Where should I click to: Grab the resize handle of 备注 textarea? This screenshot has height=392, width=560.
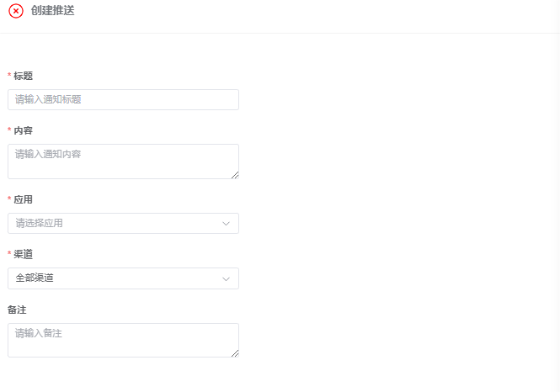coord(235,353)
